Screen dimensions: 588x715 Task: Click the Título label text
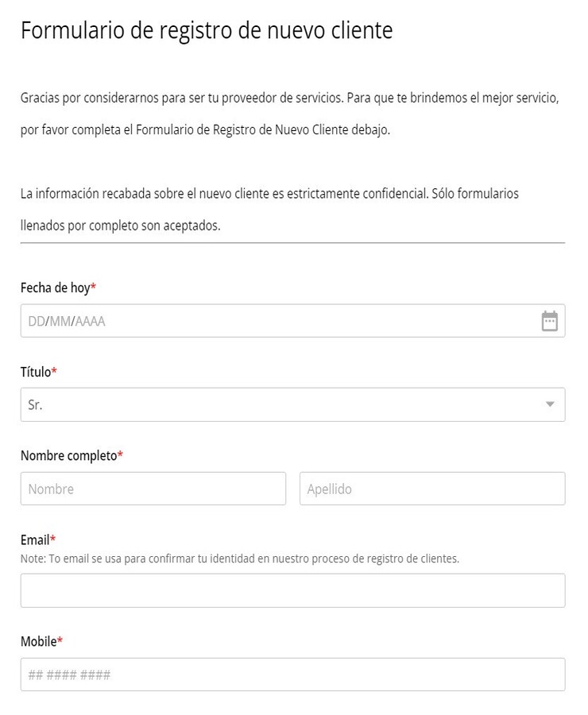35,371
